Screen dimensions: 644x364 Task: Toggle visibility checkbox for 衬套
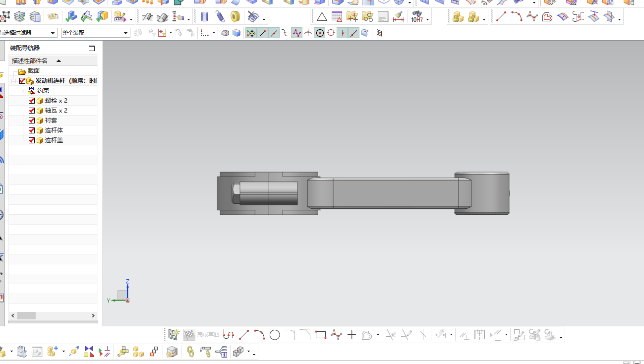[32, 121]
